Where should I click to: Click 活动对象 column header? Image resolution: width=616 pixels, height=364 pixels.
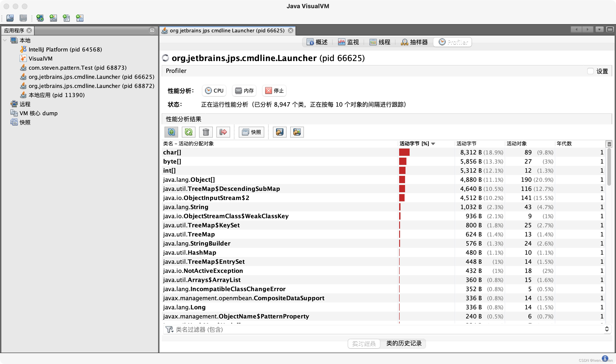(x=530, y=144)
